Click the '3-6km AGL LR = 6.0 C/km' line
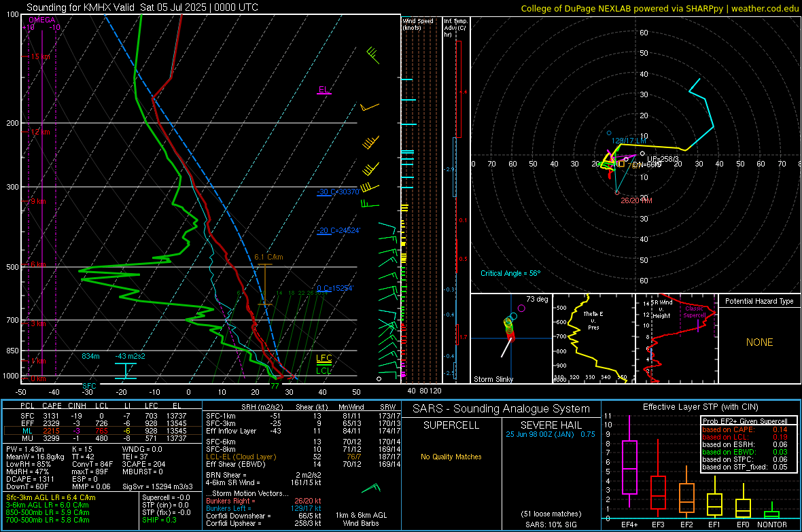 click(48, 505)
